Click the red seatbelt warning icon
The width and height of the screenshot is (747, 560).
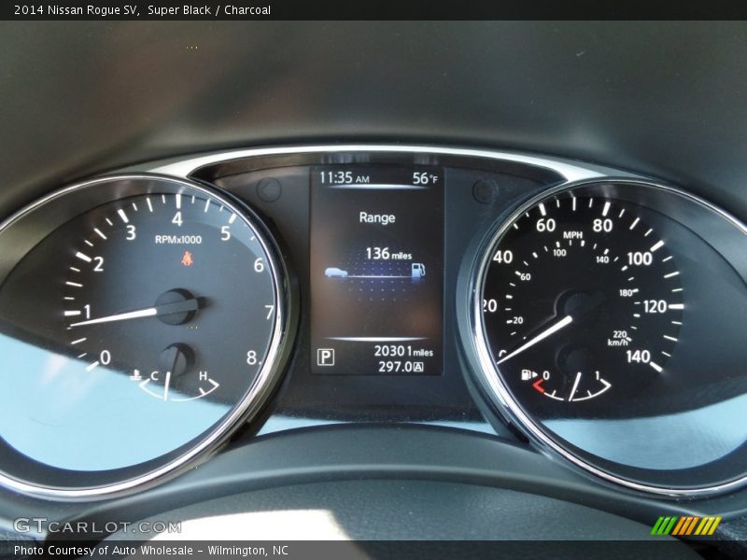click(x=186, y=259)
